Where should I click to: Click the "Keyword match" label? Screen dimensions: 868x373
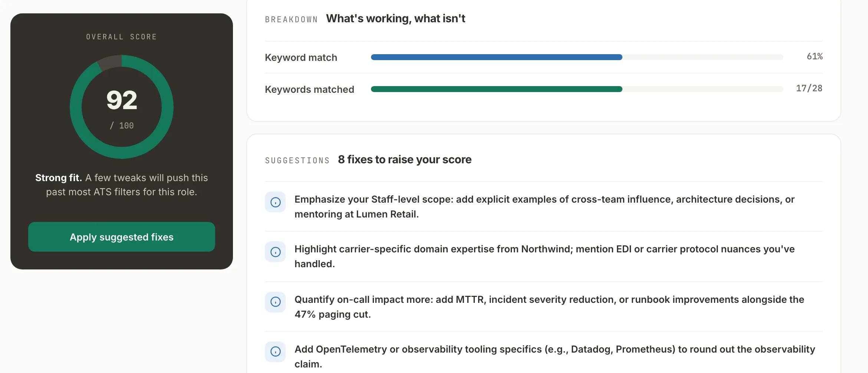pyautogui.click(x=301, y=58)
